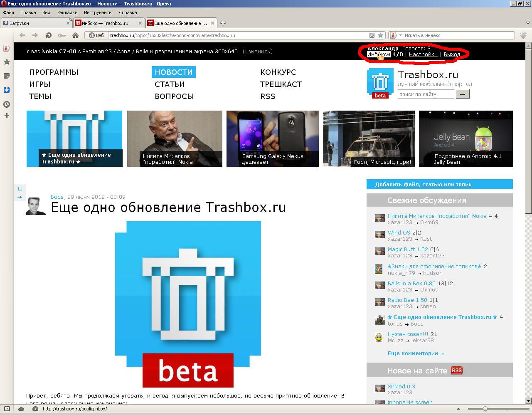Open the Справка menu

click(128, 12)
